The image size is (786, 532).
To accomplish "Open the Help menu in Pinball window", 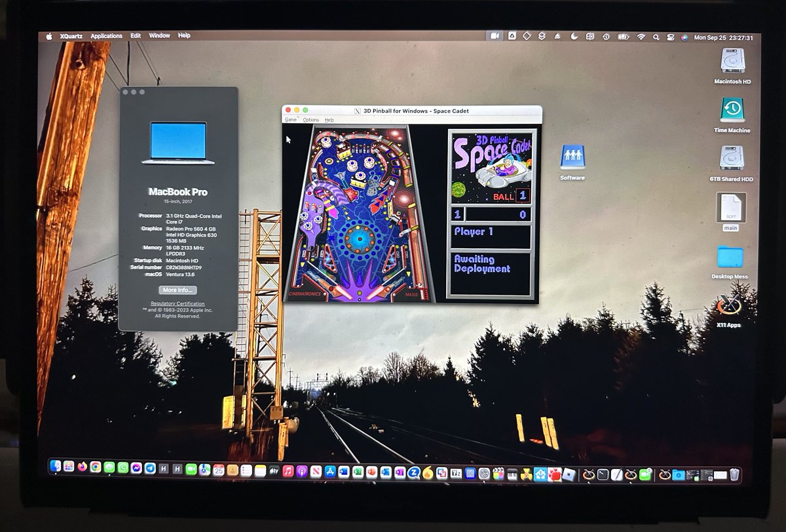I will tap(329, 120).
